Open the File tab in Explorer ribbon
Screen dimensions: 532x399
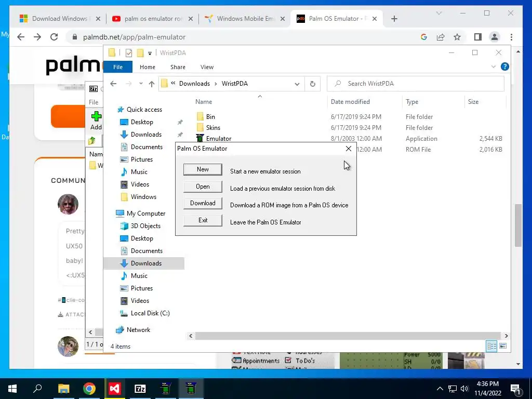pyautogui.click(x=118, y=67)
